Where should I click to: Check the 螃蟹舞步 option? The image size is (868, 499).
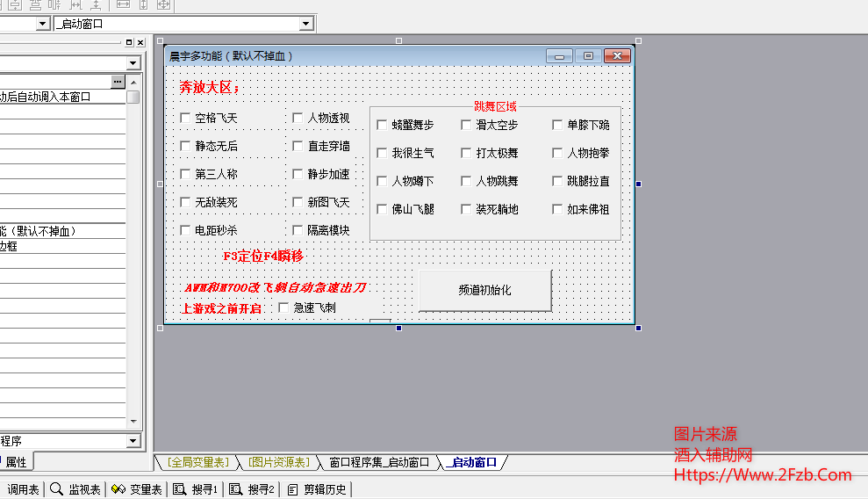pos(382,125)
